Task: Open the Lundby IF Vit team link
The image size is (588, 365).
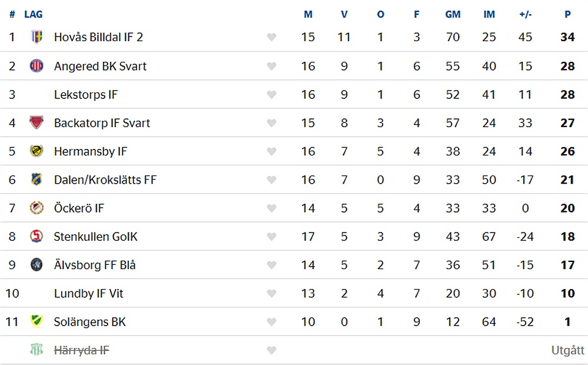Action: (x=89, y=293)
